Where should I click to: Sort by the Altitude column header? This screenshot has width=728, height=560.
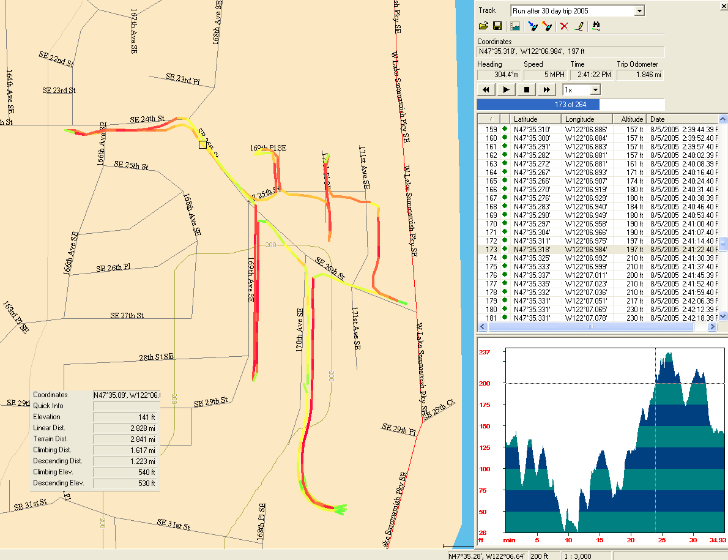(x=632, y=119)
